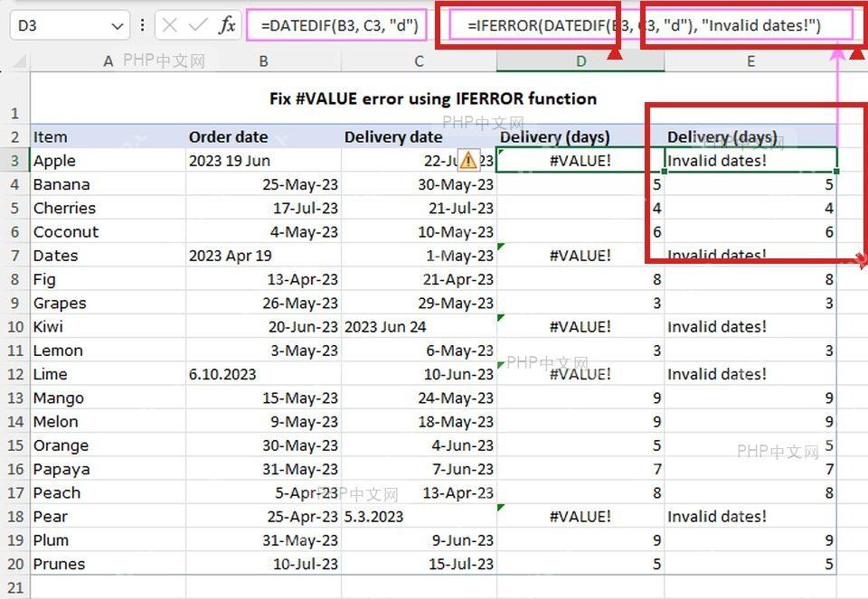Select the 'Orange' cell
The width and height of the screenshot is (868, 599).
point(108,445)
